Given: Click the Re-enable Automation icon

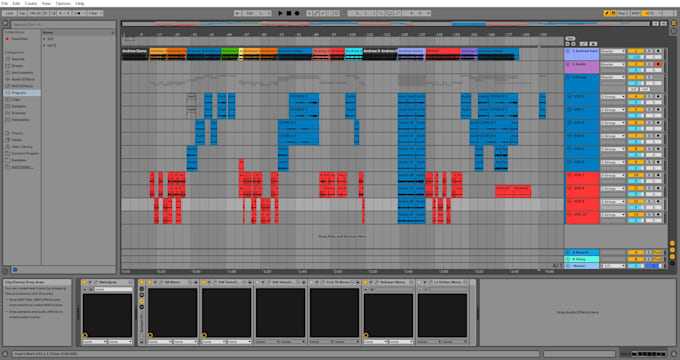Looking at the screenshot, I should pos(323,13).
